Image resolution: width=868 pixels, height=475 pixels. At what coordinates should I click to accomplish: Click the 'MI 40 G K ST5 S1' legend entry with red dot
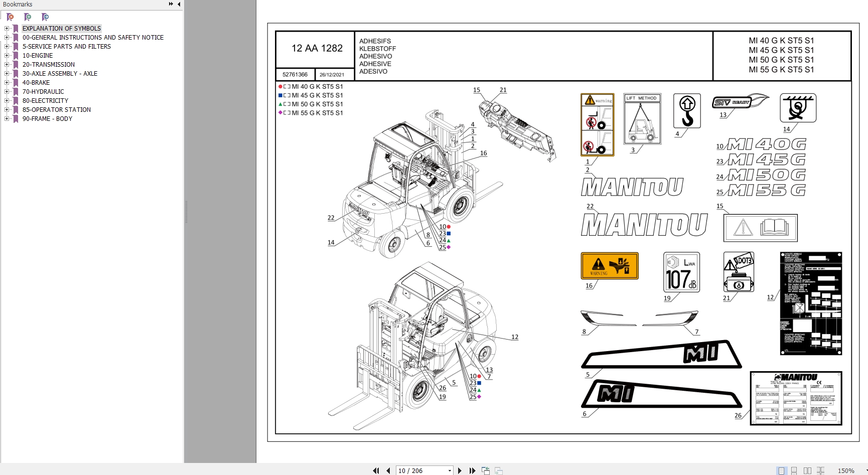311,87
